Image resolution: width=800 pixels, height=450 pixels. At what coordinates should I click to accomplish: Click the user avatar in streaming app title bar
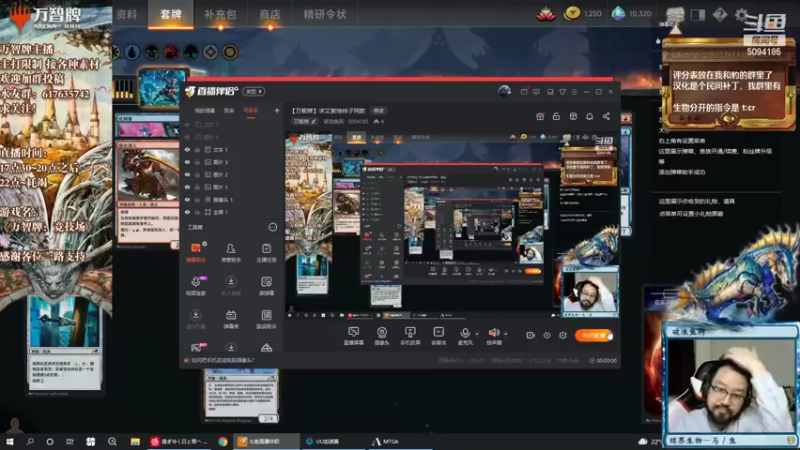[x=504, y=91]
